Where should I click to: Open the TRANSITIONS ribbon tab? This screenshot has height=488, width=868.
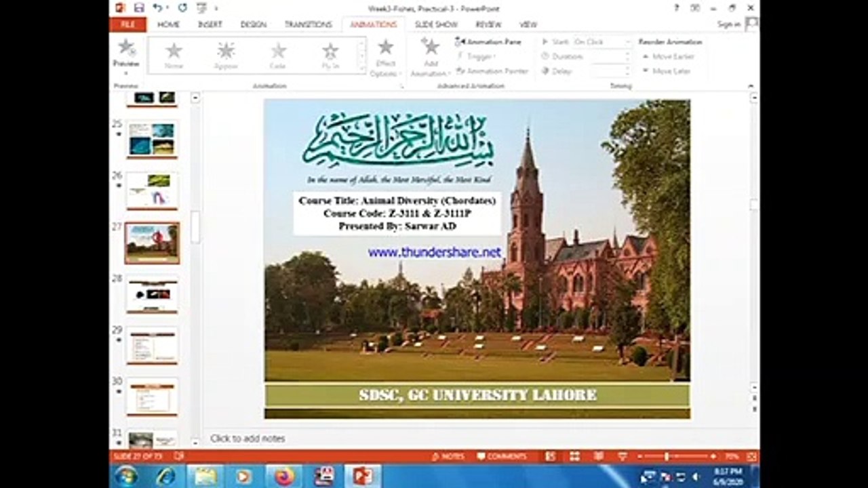(309, 24)
